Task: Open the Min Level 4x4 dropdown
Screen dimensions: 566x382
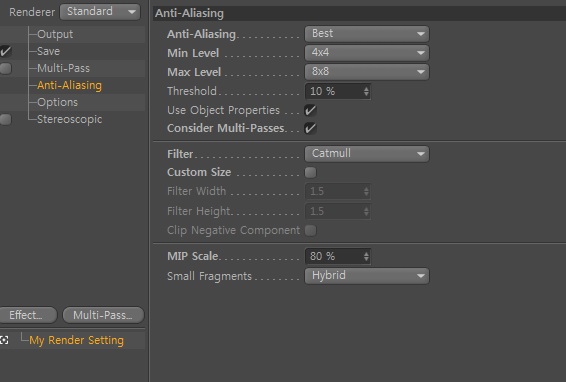Action: pos(367,53)
